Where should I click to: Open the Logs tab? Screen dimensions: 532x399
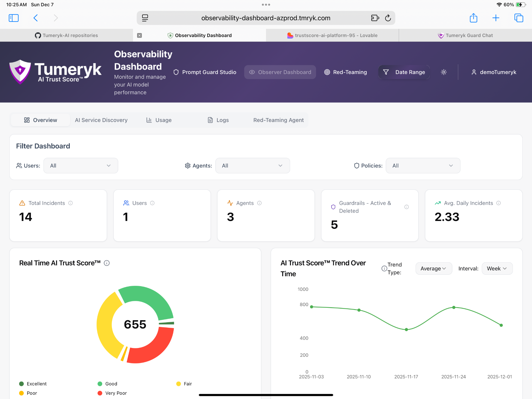[x=218, y=120]
